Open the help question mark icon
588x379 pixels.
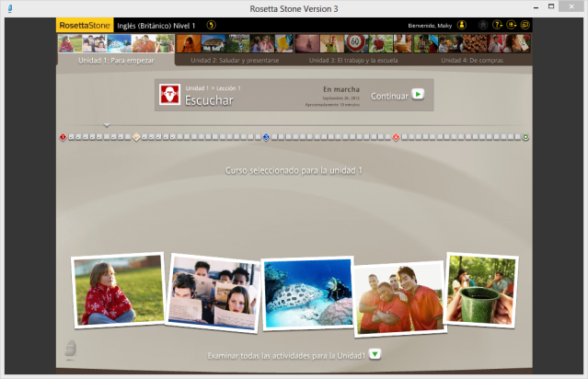497,26
